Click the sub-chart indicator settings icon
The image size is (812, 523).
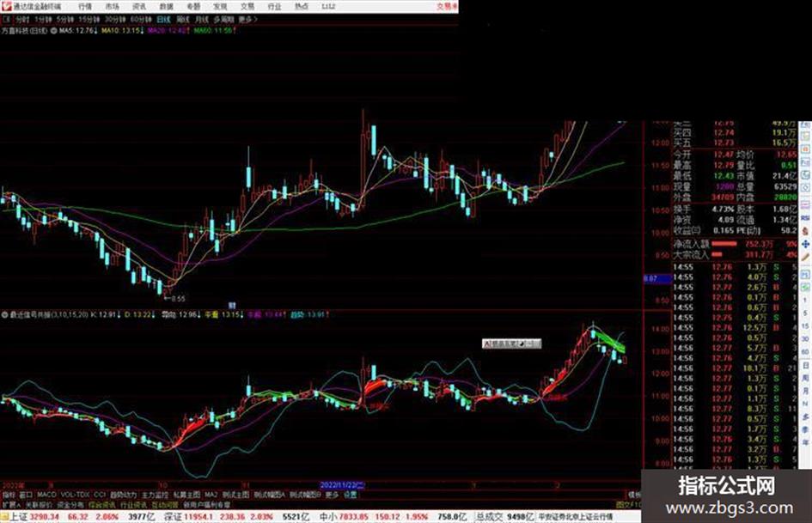[x=6, y=314]
